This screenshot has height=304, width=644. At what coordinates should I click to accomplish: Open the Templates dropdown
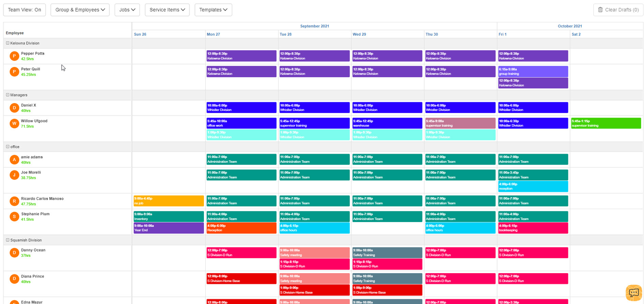(x=213, y=10)
